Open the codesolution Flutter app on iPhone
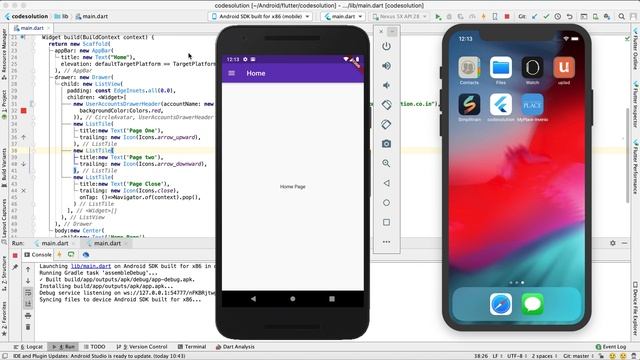The height and width of the screenshot is (360, 640). click(x=501, y=104)
